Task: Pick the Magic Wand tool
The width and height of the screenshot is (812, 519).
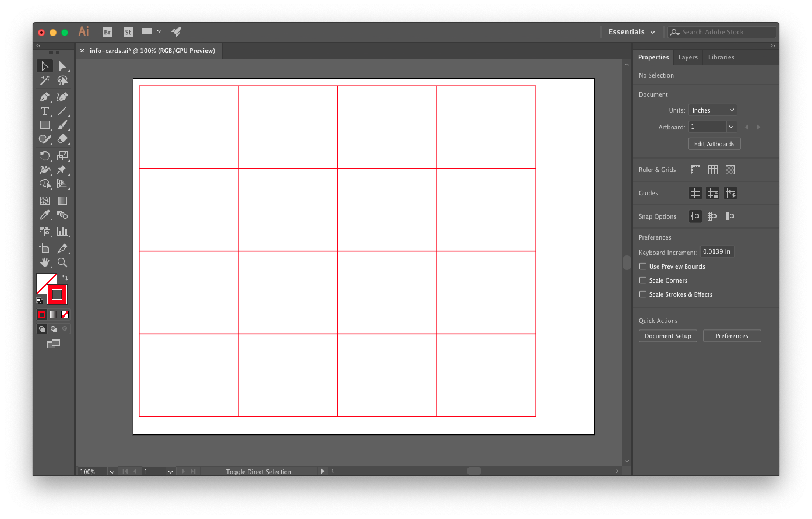Action: click(45, 80)
